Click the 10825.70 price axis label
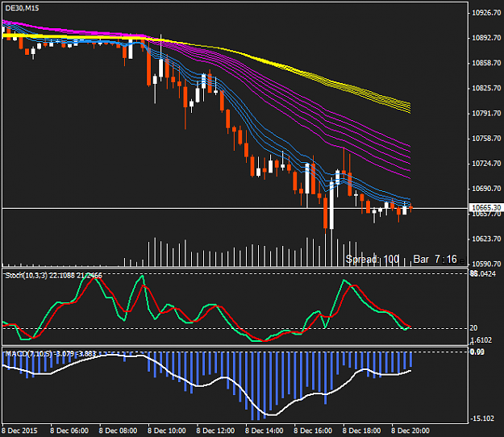 click(486, 88)
